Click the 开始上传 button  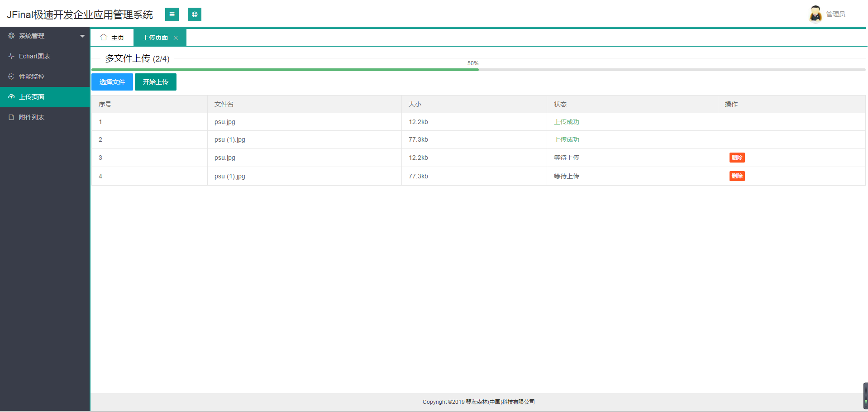pyautogui.click(x=156, y=82)
